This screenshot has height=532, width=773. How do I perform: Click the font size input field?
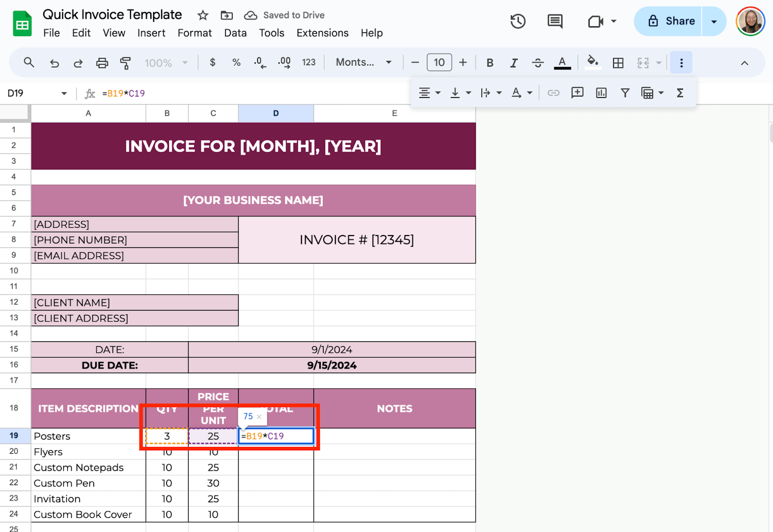coord(439,62)
